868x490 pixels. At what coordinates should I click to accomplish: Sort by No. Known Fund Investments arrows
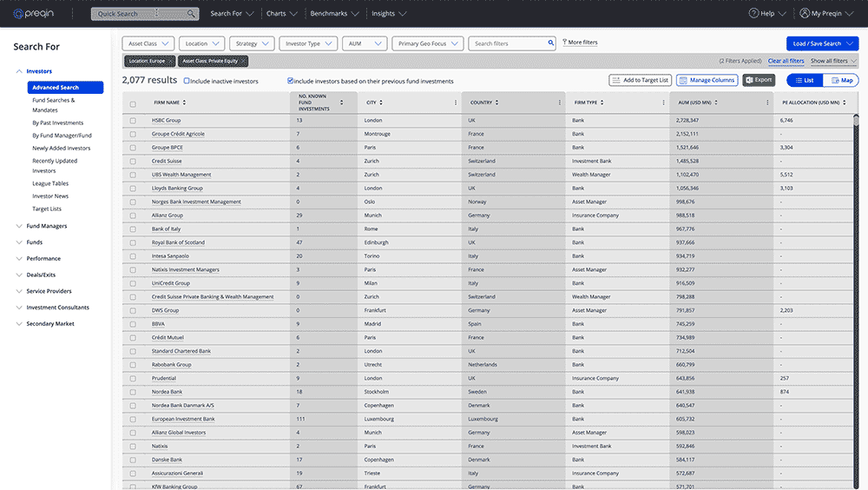point(341,103)
